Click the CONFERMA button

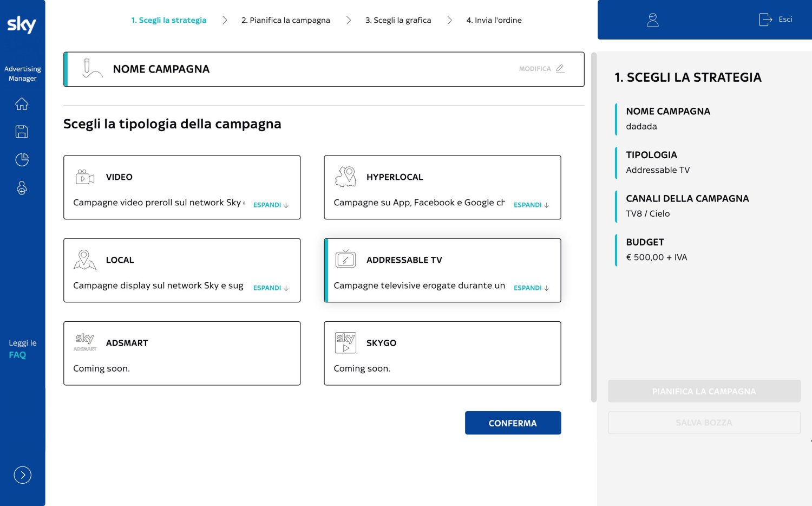(x=513, y=423)
